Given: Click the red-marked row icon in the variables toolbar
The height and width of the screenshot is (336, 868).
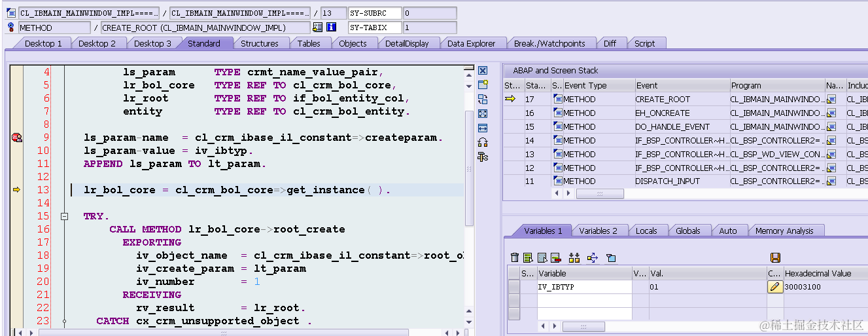Looking at the screenshot, I should click(556, 257).
